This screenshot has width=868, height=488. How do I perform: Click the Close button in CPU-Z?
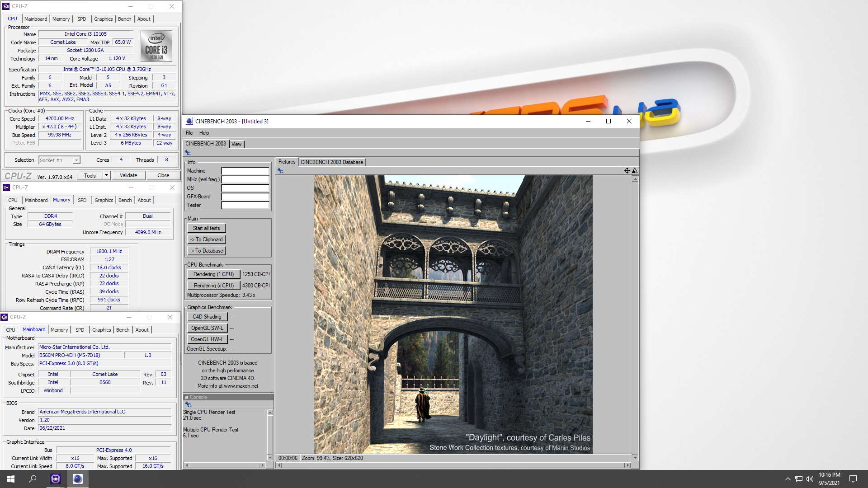(163, 175)
